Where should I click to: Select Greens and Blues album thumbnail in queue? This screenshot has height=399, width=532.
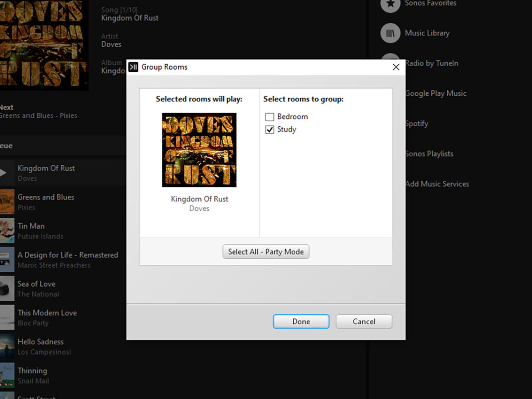click(x=7, y=202)
